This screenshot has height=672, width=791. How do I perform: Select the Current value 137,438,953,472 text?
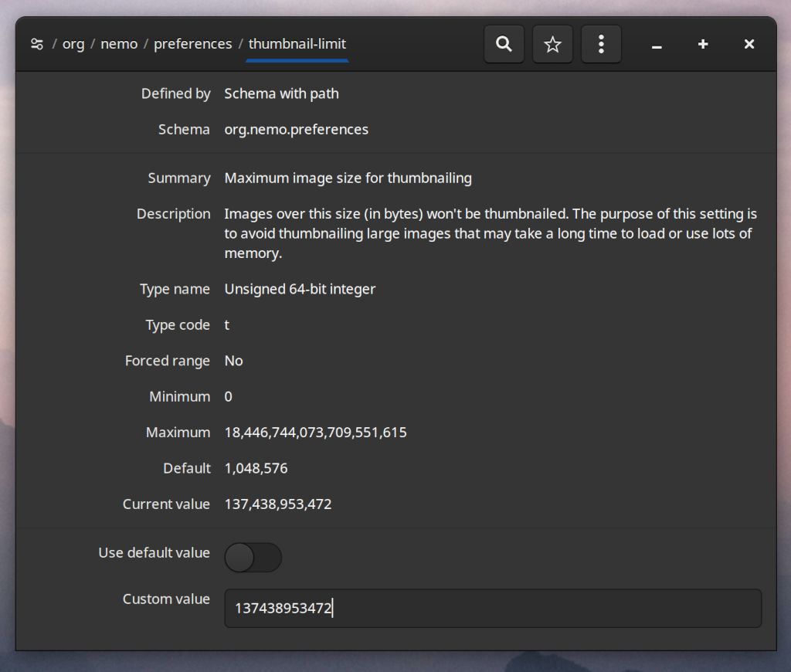tap(278, 504)
